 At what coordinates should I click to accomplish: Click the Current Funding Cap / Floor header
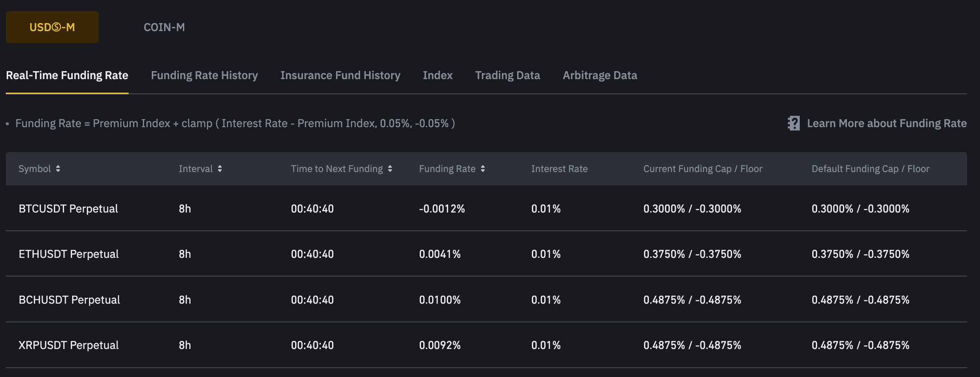702,168
